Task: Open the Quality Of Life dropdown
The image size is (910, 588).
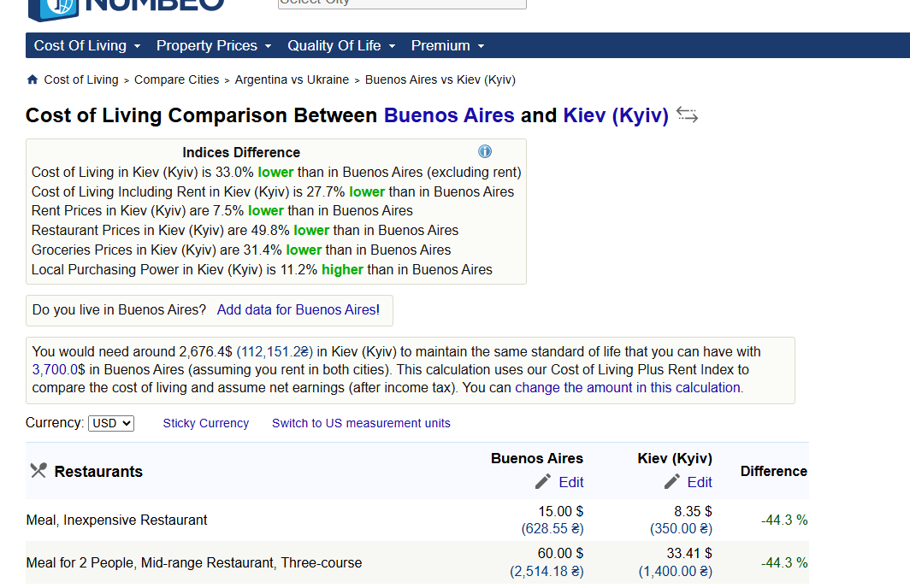Action: [x=341, y=45]
